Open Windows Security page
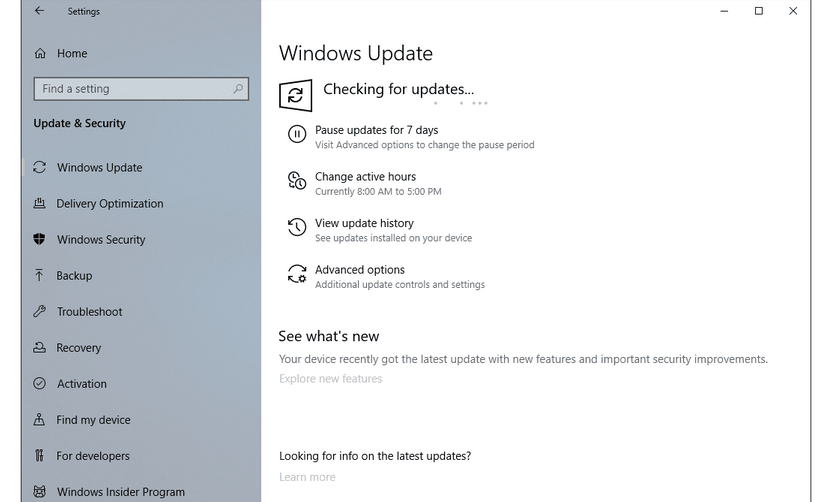Screen dimensions: 834x502 [x=101, y=240]
